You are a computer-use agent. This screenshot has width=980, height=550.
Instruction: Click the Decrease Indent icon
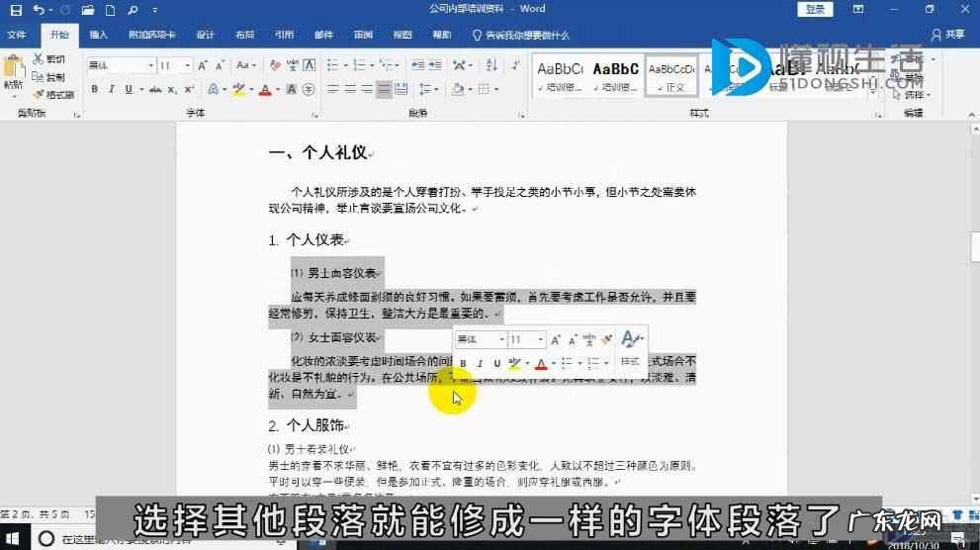point(417,65)
